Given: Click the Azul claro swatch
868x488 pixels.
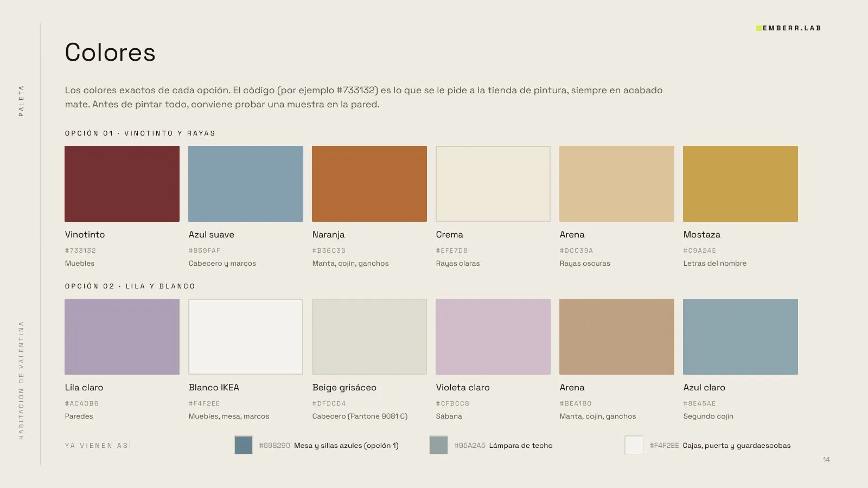Looking at the screenshot, I should point(741,337).
